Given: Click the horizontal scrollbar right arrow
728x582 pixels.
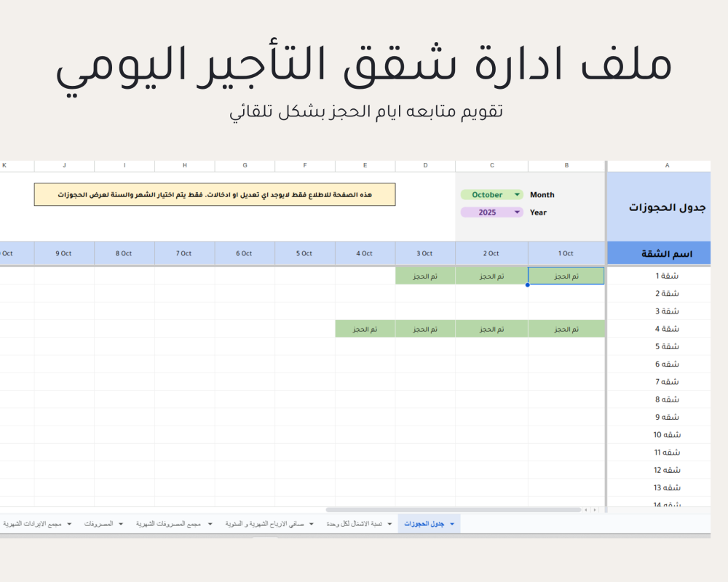Looking at the screenshot, I should click(x=595, y=510).
